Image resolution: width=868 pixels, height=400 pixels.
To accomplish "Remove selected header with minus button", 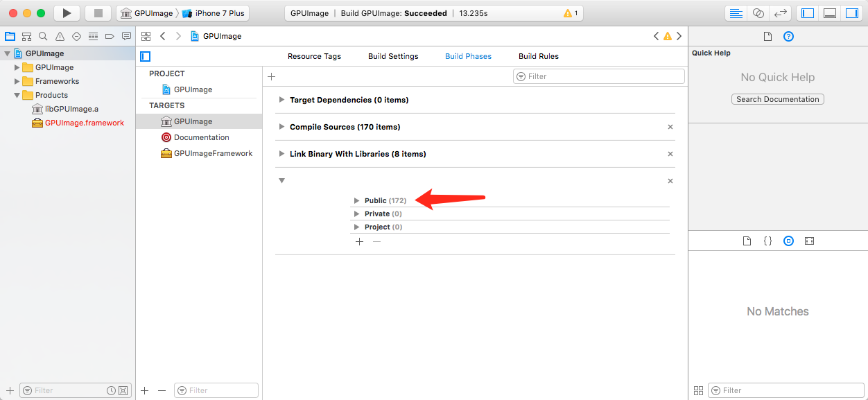I will (x=376, y=241).
